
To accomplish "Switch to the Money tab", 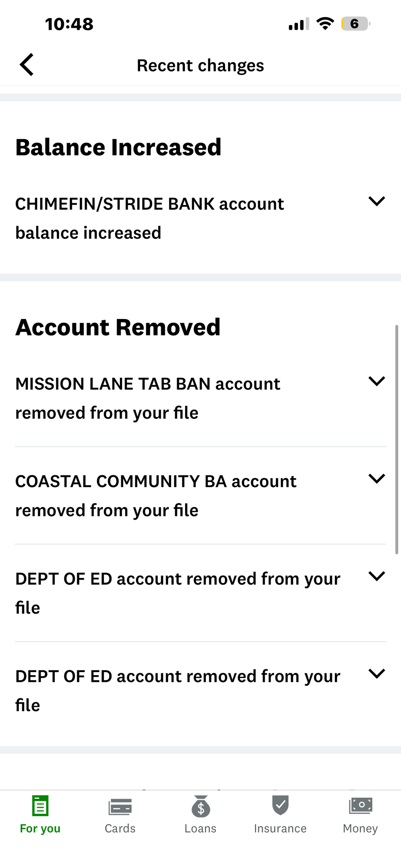I will (x=360, y=814).
